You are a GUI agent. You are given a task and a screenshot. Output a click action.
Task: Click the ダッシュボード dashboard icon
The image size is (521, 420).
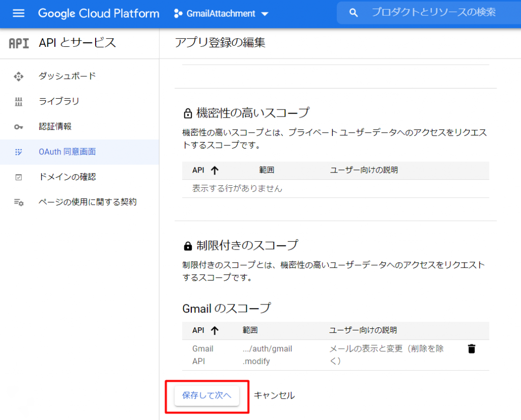pos(19,76)
